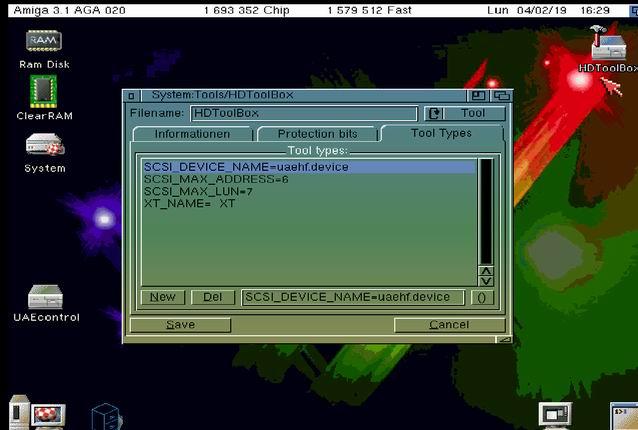Viewport: 638px width, 430px height.
Task: Click the window depth gadget
Action: click(502, 96)
